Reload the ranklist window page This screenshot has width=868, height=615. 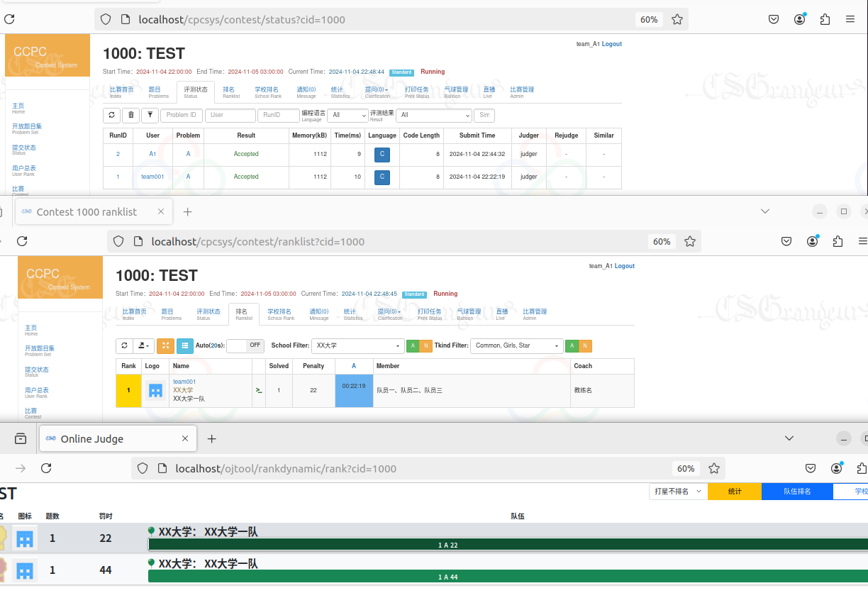[22, 241]
